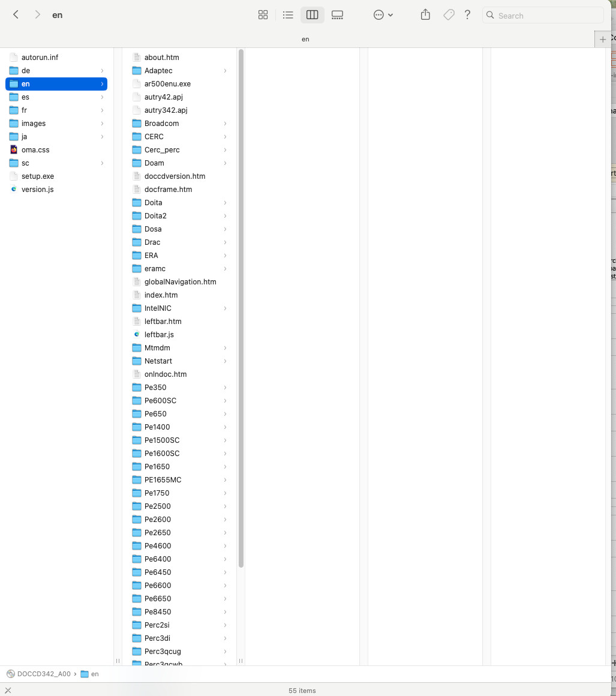Expand the 'fr' folder chevron
Screen dimensions: 616x696
(x=102, y=110)
